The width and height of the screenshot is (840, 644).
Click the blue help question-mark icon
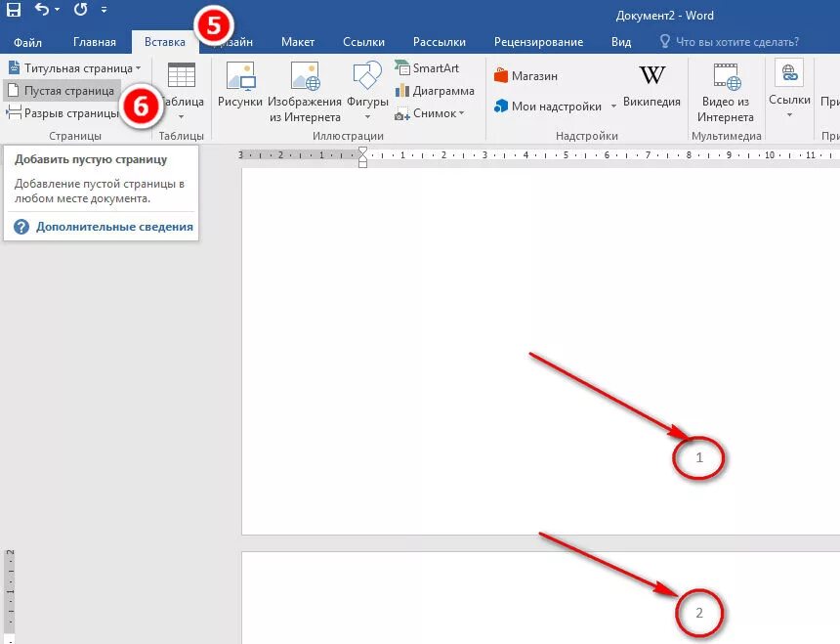pyautogui.click(x=21, y=227)
